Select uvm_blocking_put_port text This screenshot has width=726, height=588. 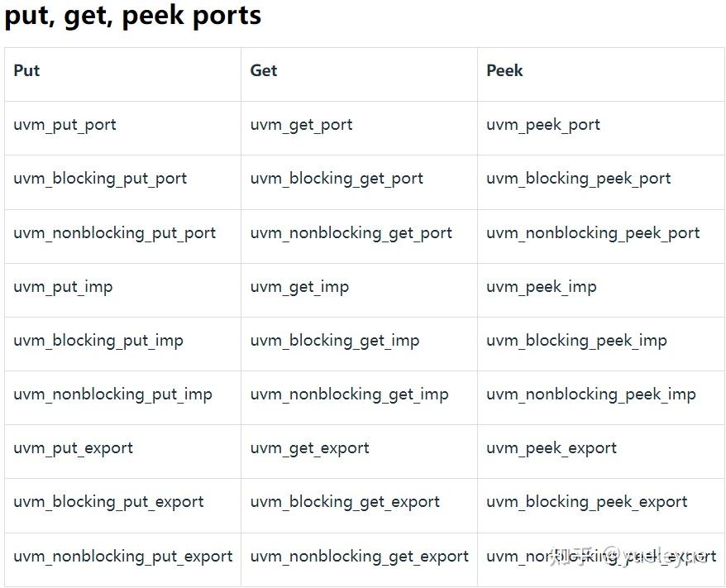[x=100, y=179]
